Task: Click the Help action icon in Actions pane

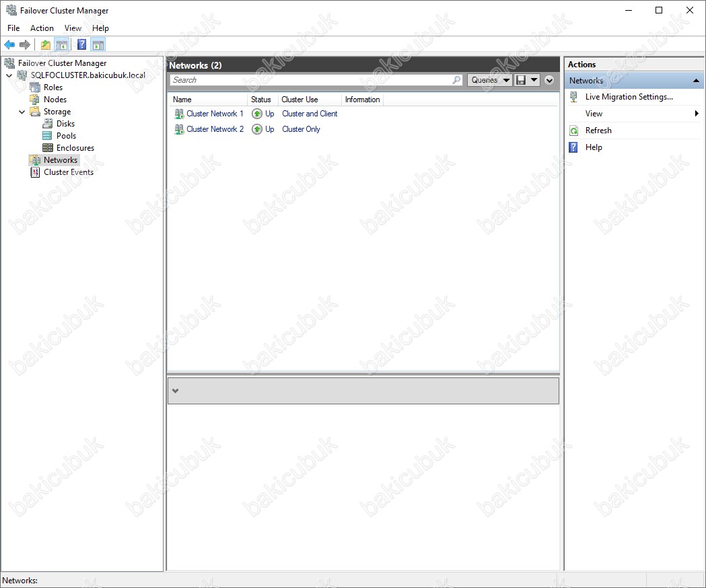Action: (573, 147)
